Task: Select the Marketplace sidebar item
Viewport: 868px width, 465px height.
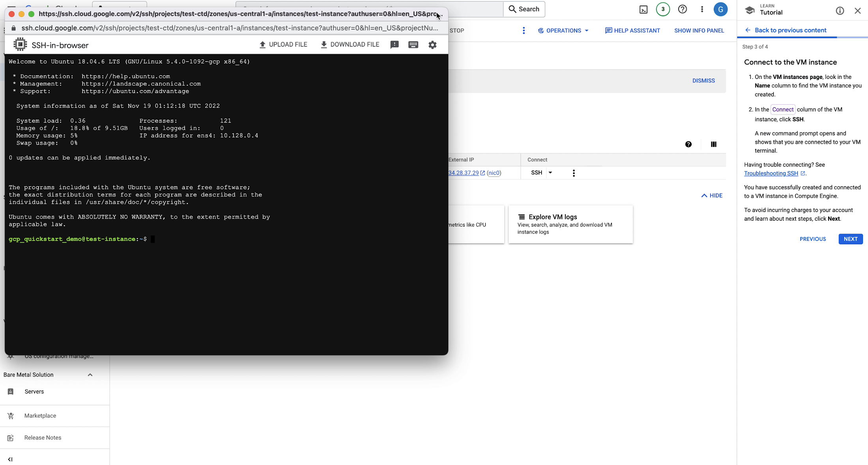Action: 39,416
